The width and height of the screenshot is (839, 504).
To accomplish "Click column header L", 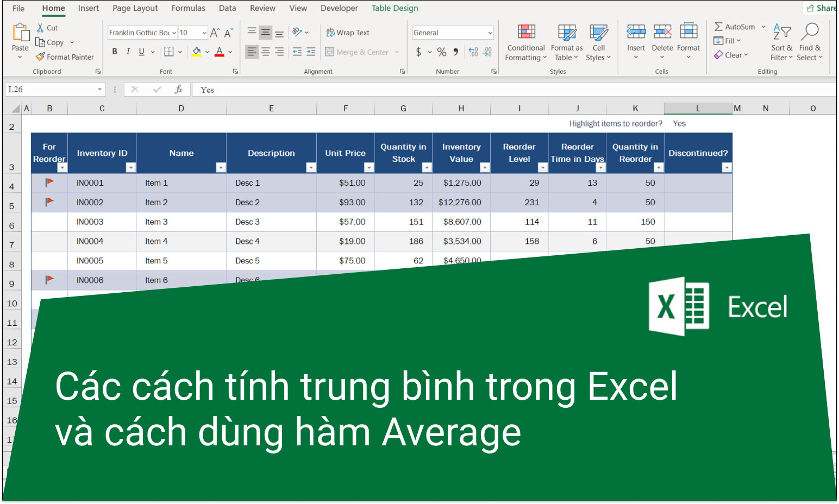I will [698, 109].
